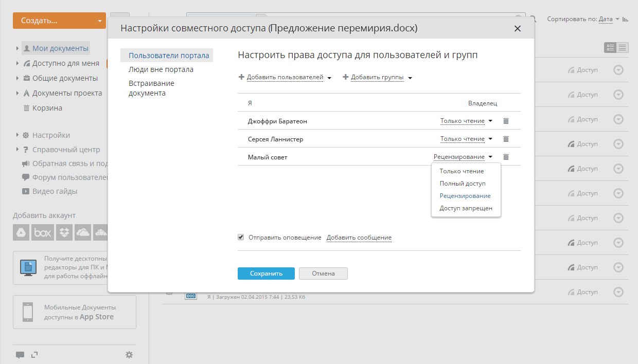Select Доступ запрещен menu option
Screen dimensions: 638x364
[x=466, y=208]
